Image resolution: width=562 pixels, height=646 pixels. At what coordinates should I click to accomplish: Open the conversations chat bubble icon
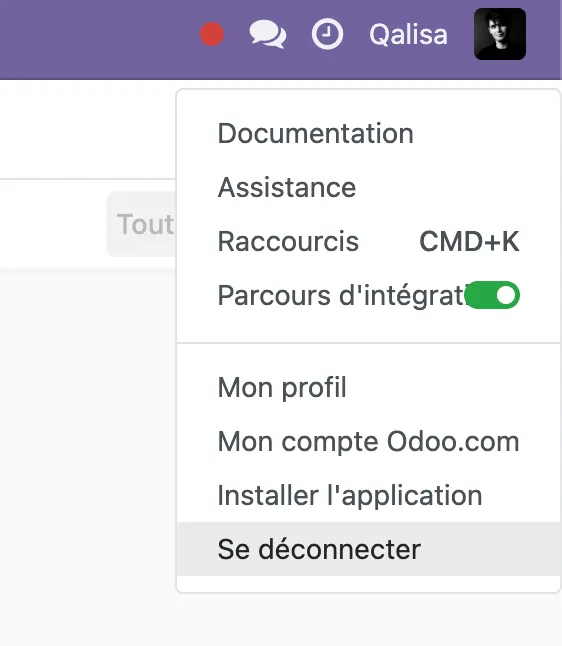[x=268, y=35]
